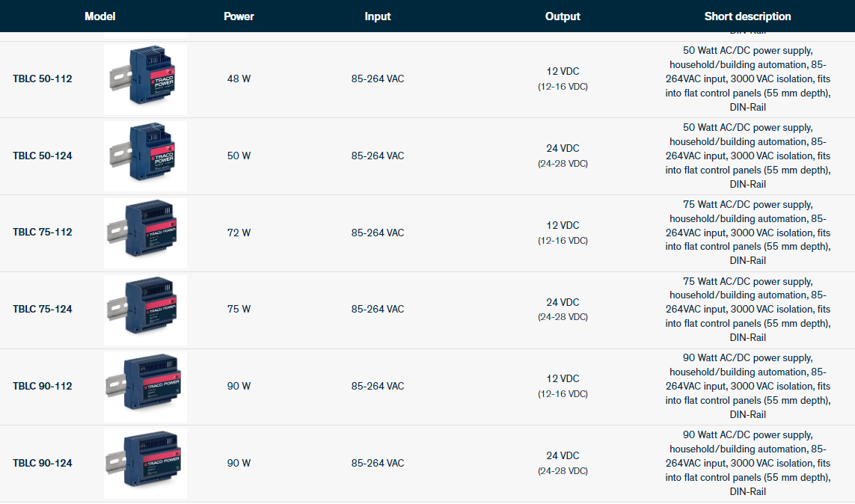Click the 24 VDC output of TBLC 90-124

coord(563,455)
